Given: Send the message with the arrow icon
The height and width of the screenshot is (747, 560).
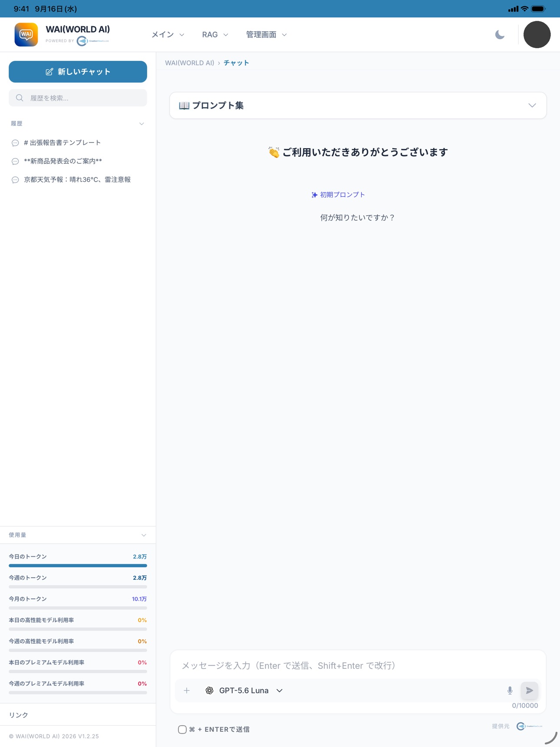Looking at the screenshot, I should tap(529, 691).
